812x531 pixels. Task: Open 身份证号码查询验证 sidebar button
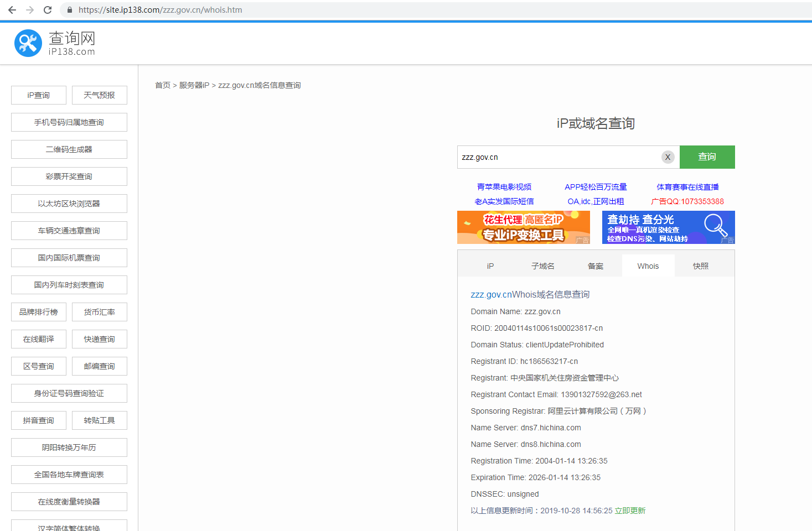click(x=69, y=393)
